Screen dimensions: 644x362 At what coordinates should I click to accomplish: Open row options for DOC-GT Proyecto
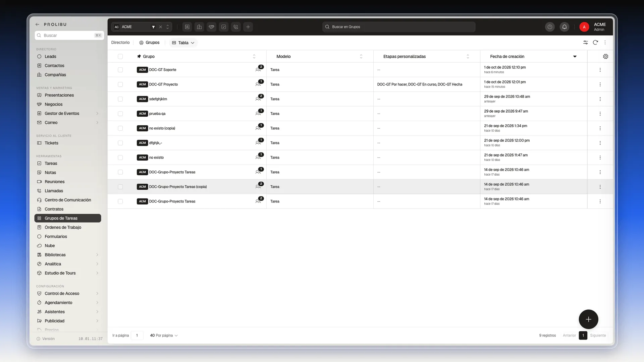click(600, 84)
